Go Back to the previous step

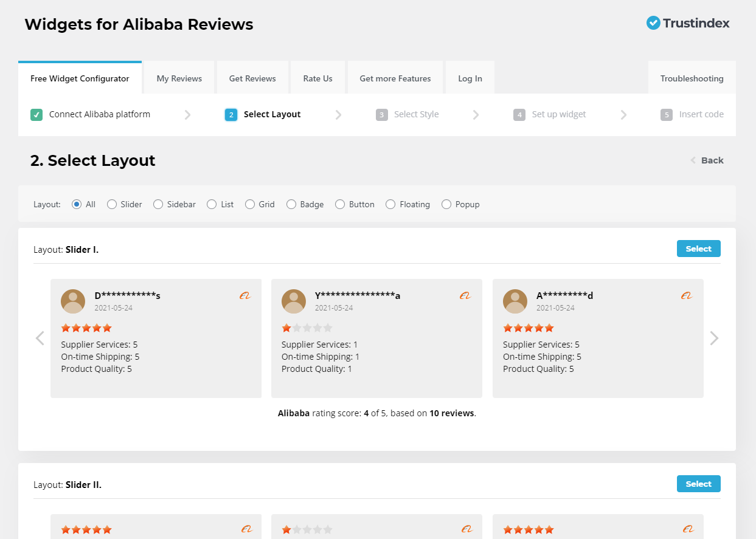[707, 160]
